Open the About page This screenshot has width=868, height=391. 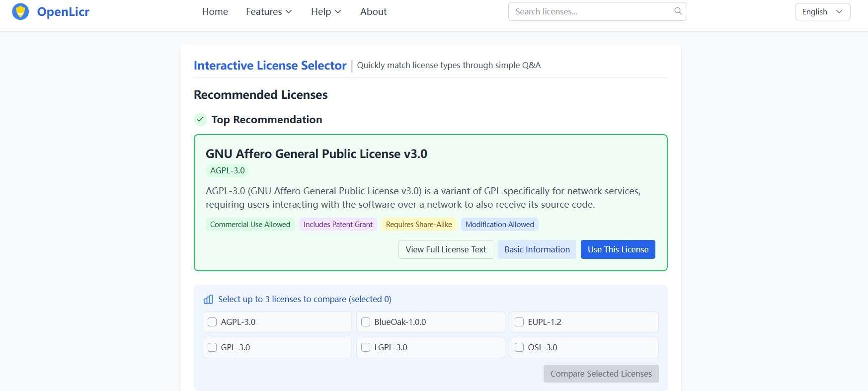(x=373, y=11)
